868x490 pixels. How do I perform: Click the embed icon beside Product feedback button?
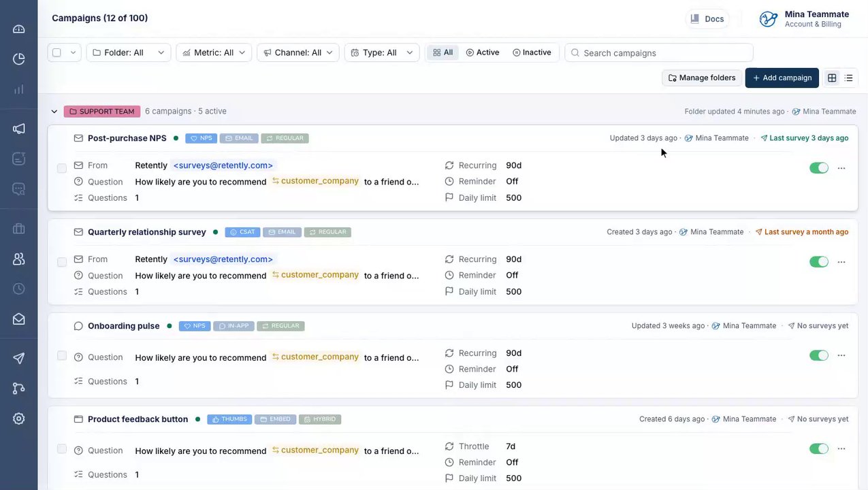click(x=78, y=419)
